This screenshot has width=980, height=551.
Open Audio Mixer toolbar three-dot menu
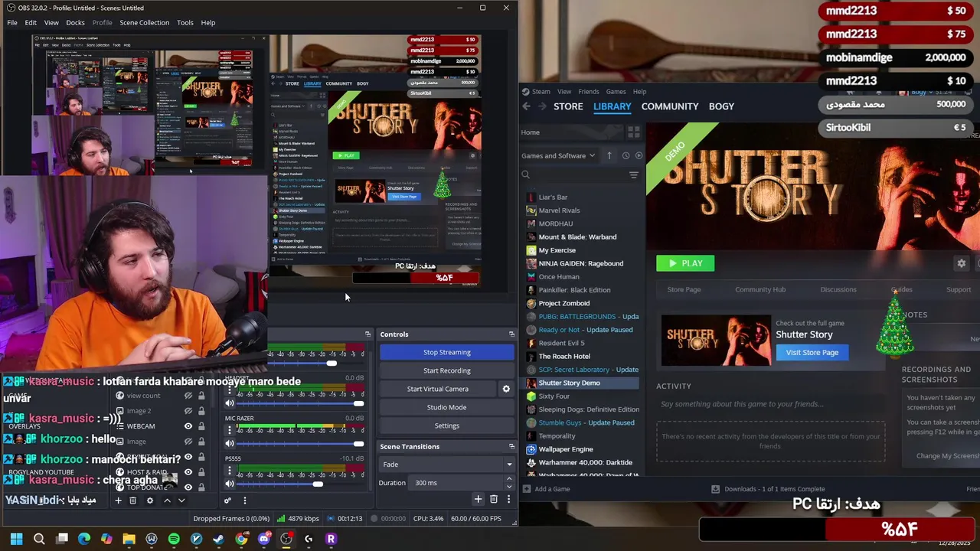click(x=244, y=500)
